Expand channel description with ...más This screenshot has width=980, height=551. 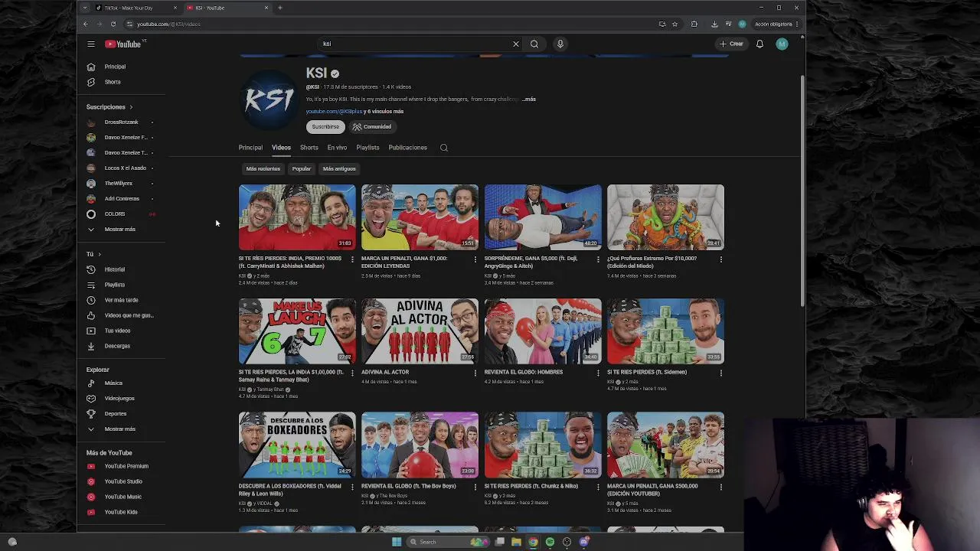[x=529, y=99]
